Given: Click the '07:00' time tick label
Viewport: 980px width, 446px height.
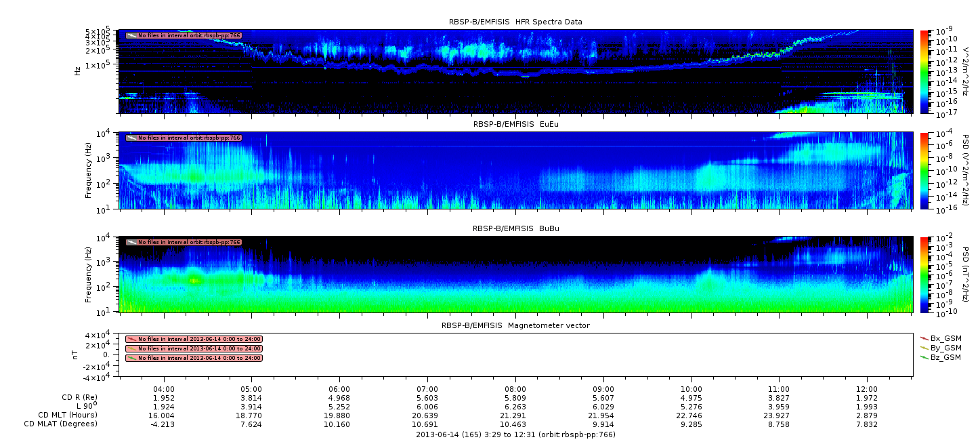Looking at the screenshot, I should click(428, 389).
